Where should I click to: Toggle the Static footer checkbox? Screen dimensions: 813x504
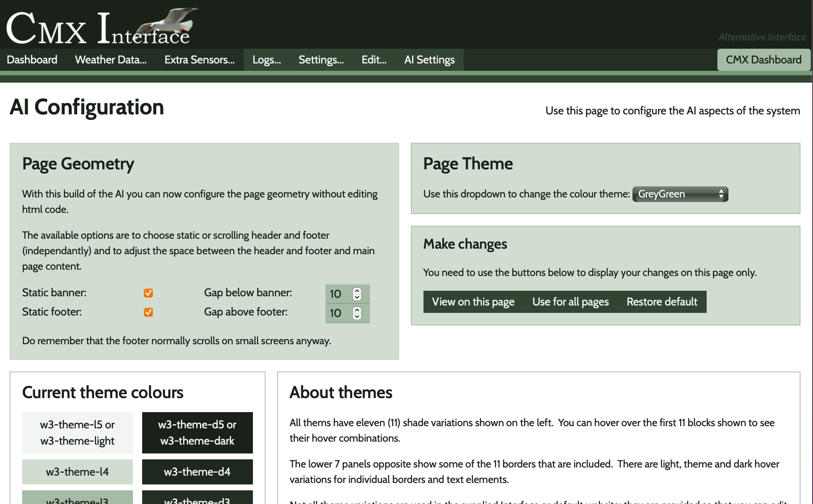pos(148,312)
